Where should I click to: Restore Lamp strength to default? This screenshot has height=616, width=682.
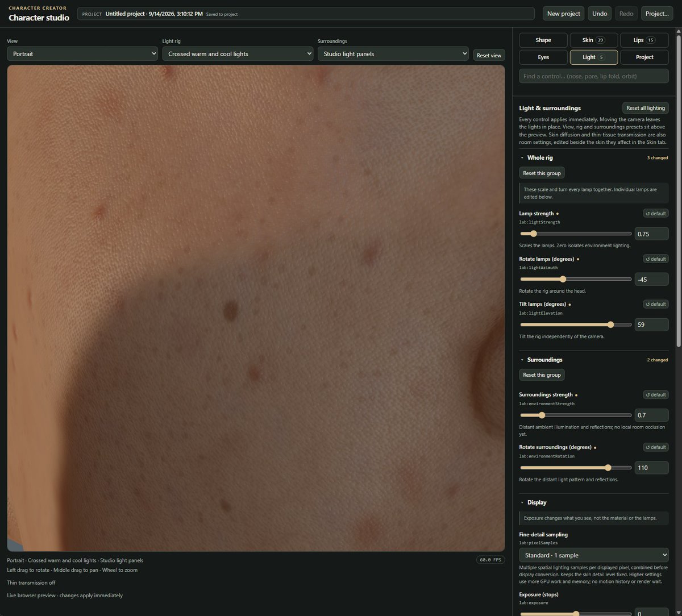(656, 214)
